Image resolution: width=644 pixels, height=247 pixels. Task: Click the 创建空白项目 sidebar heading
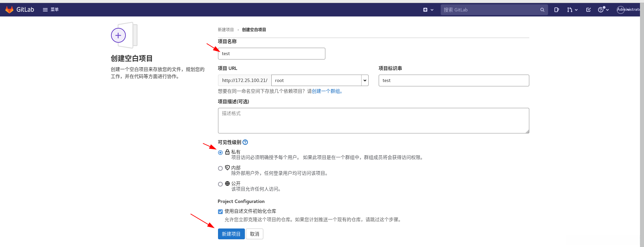132,58
